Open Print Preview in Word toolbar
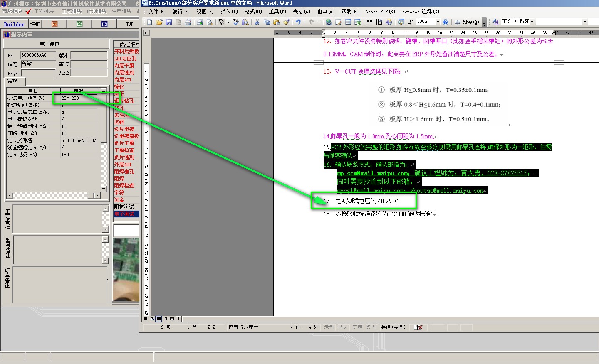Screen dimensions: 599x364 [210, 22]
